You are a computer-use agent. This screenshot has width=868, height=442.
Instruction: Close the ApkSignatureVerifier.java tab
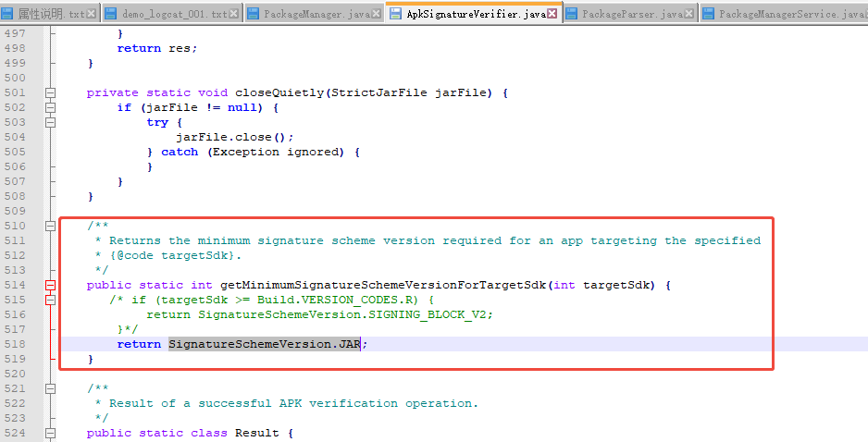pyautogui.click(x=552, y=14)
